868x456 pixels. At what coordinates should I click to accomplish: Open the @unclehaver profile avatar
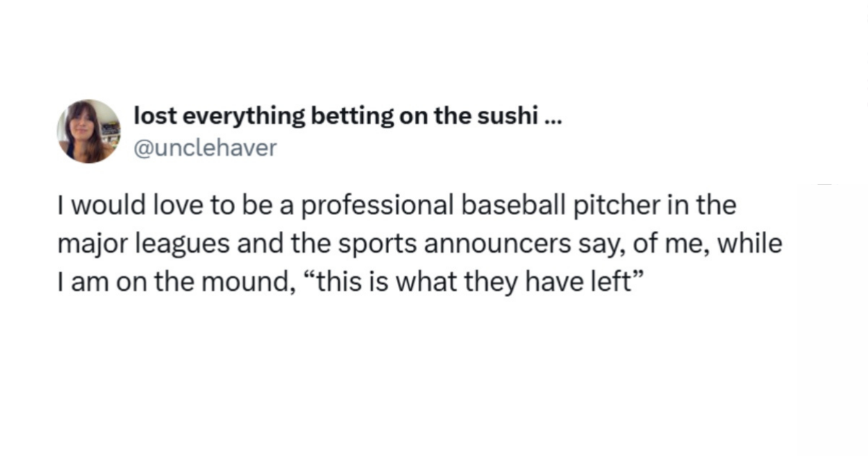(x=89, y=131)
